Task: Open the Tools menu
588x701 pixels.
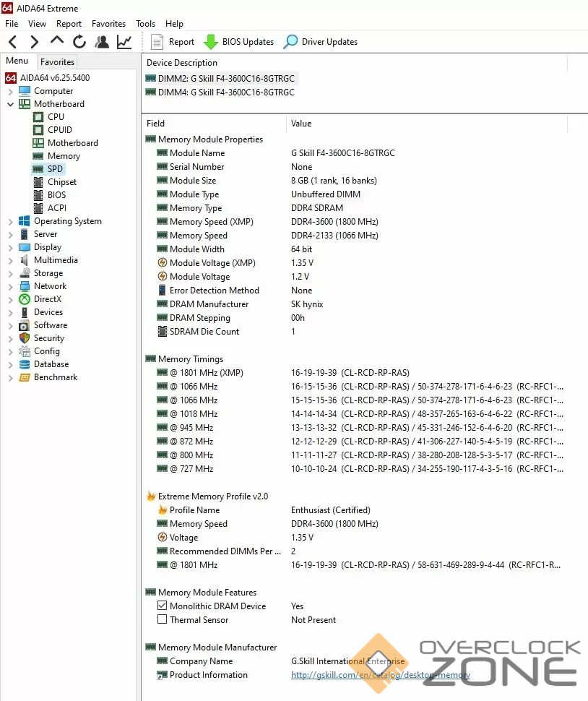Action: 145,24
